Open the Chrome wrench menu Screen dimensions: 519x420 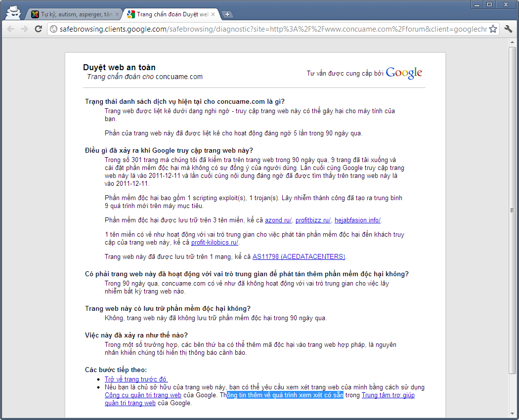[x=509, y=29]
